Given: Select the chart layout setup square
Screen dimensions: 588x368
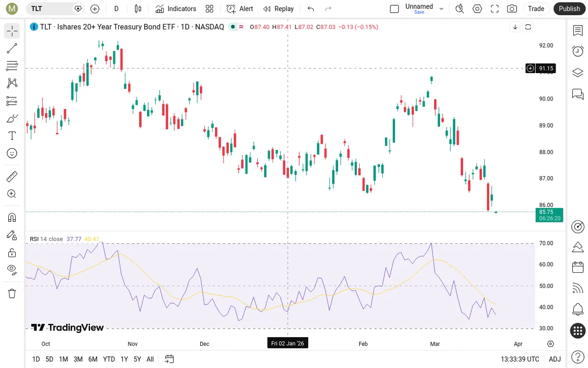Looking at the screenshot, I should [x=394, y=9].
